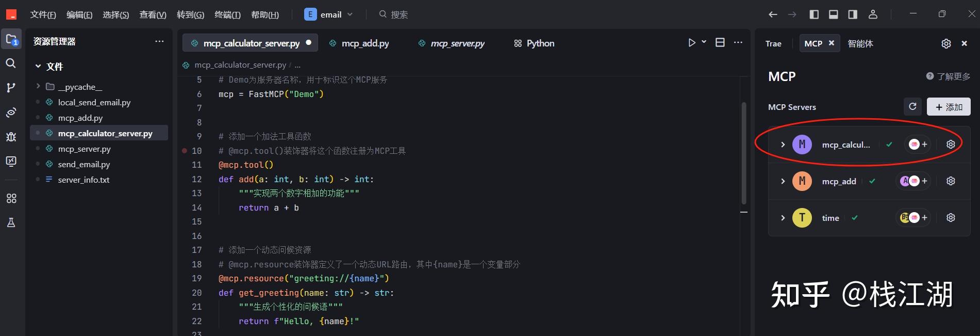This screenshot has height=336, width=980.
Task: Split the editor with layout icon
Action: click(720, 43)
